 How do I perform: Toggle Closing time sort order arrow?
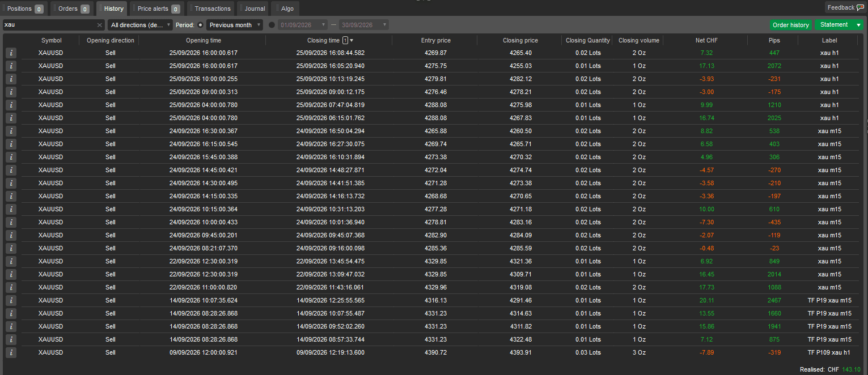point(352,40)
